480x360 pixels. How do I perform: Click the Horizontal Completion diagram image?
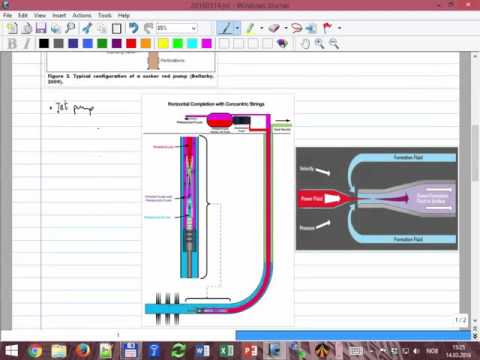pos(218,212)
